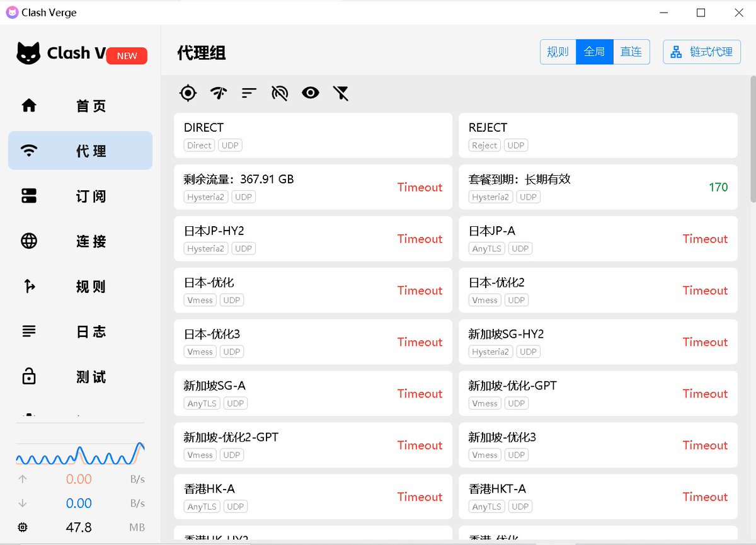Click the Clash Verge title bar app icon
Image resolution: width=756 pixels, height=545 pixels.
click(x=12, y=13)
